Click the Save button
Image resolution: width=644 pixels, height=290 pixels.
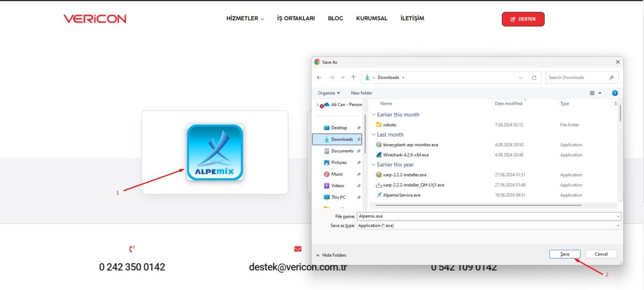pyautogui.click(x=565, y=254)
